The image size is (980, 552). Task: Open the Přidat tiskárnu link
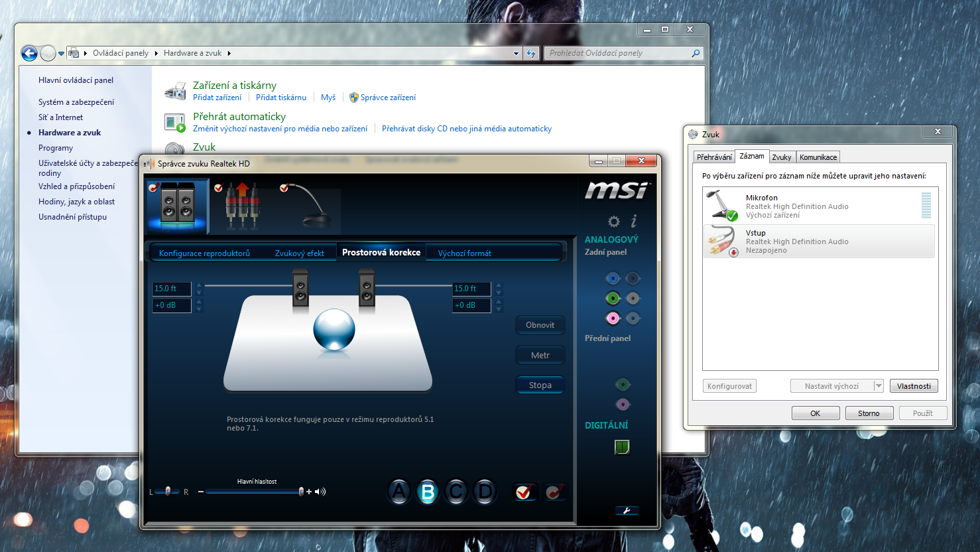(x=281, y=98)
